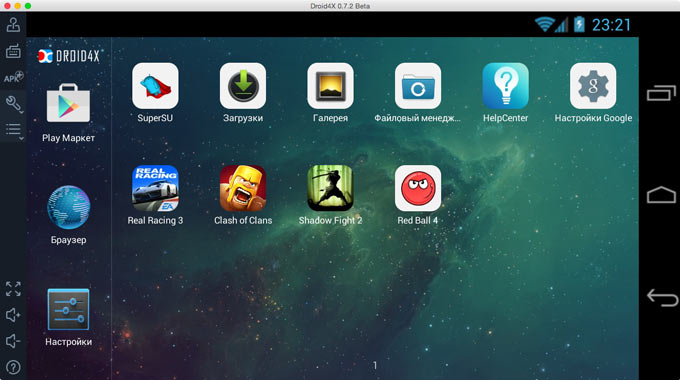Click the Wi-Fi status icon
Viewport: 680px width, 380px height.
pyautogui.click(x=544, y=24)
